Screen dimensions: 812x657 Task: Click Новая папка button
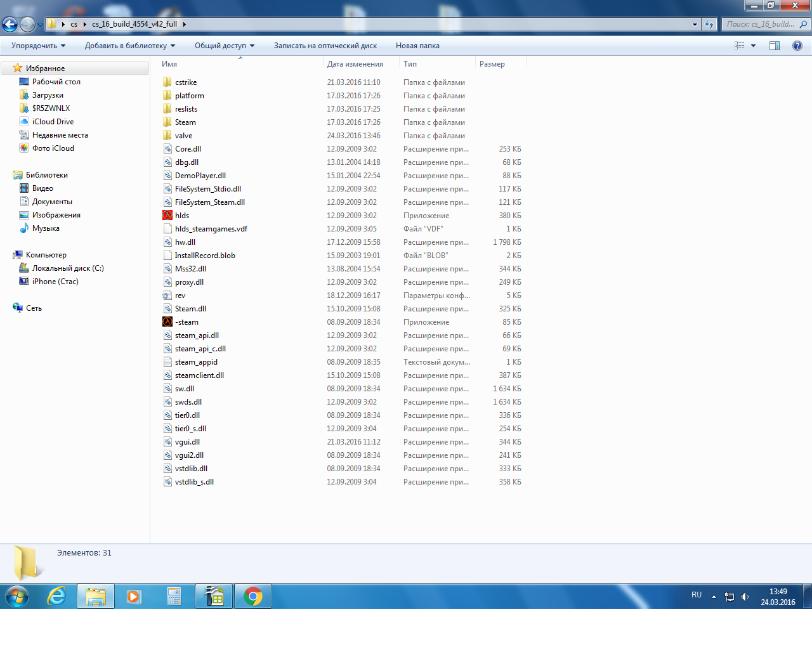coord(417,46)
